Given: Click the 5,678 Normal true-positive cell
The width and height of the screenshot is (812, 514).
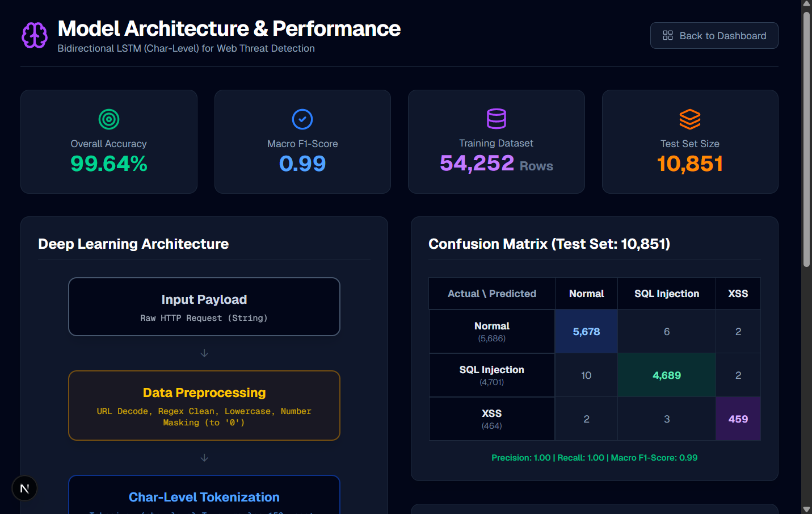Looking at the screenshot, I should (586, 332).
